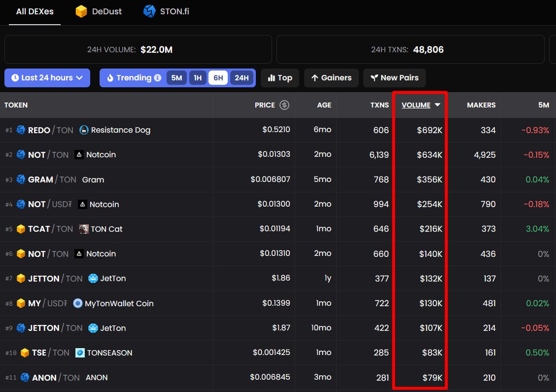This screenshot has width=556, height=392.
Task: Click the 4,925 makers value
Action: click(485, 155)
